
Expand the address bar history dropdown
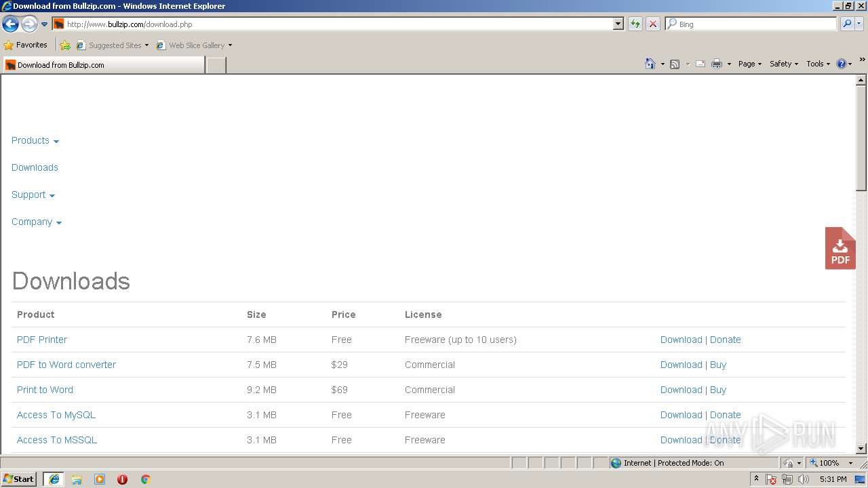[618, 24]
